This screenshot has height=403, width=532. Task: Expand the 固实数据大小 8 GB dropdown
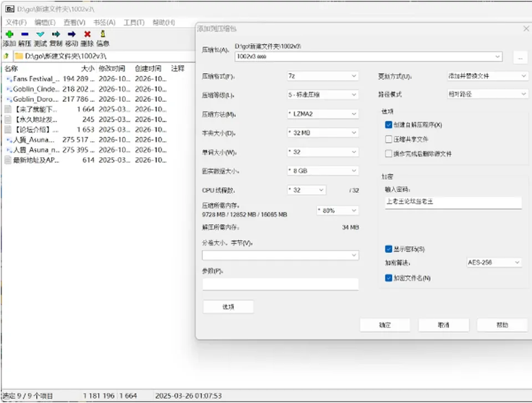(323, 171)
